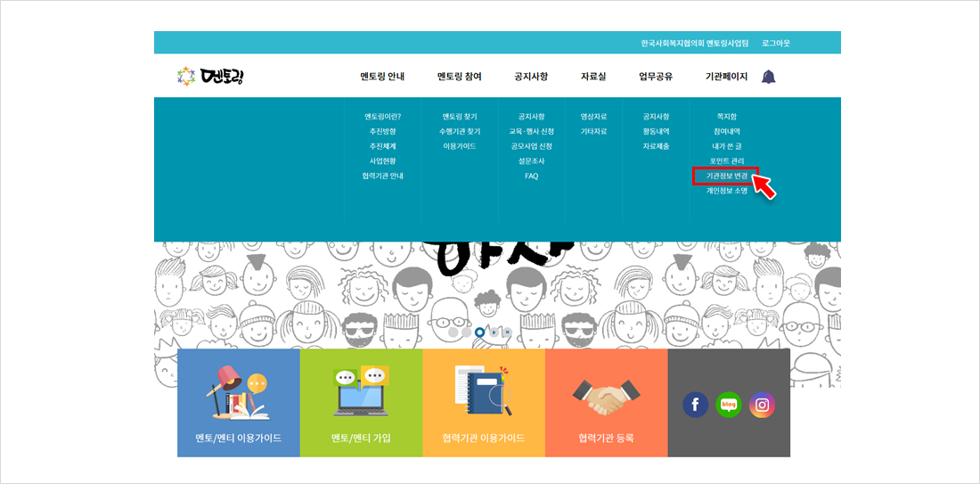
Task: Select 포인트 관리 in the 기관페이지 submenu
Action: coord(726,160)
